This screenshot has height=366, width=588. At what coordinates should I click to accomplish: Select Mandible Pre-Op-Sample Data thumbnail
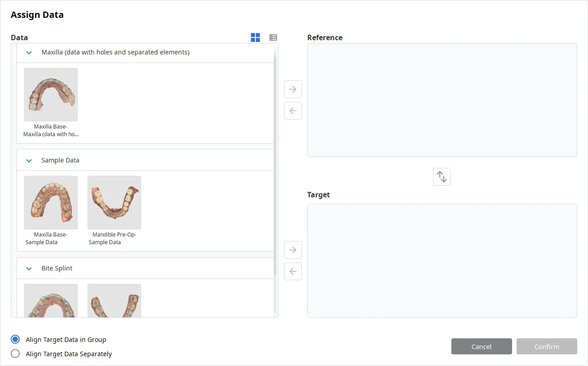point(114,203)
